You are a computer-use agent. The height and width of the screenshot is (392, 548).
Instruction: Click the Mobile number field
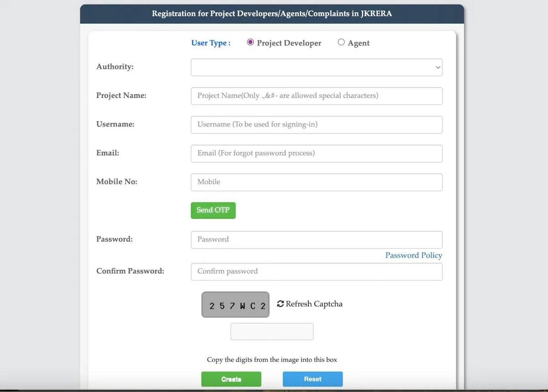(x=316, y=182)
